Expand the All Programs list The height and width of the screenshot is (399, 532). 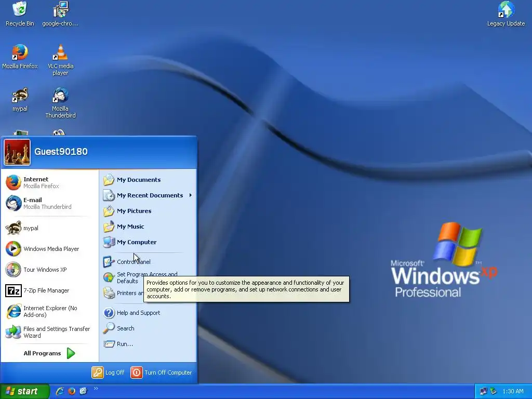[49, 353]
